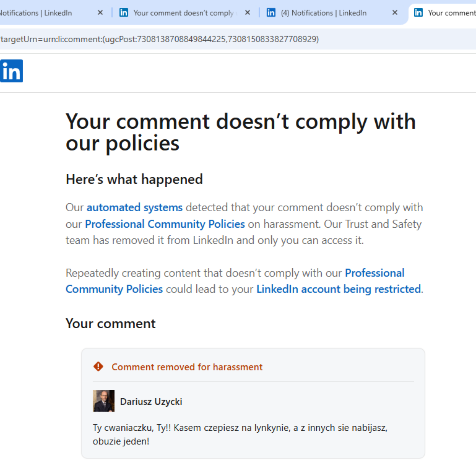This screenshot has width=476, height=473.
Task: Close the inactive 'Your comment doesn't comply' tab
Action: click(248, 13)
